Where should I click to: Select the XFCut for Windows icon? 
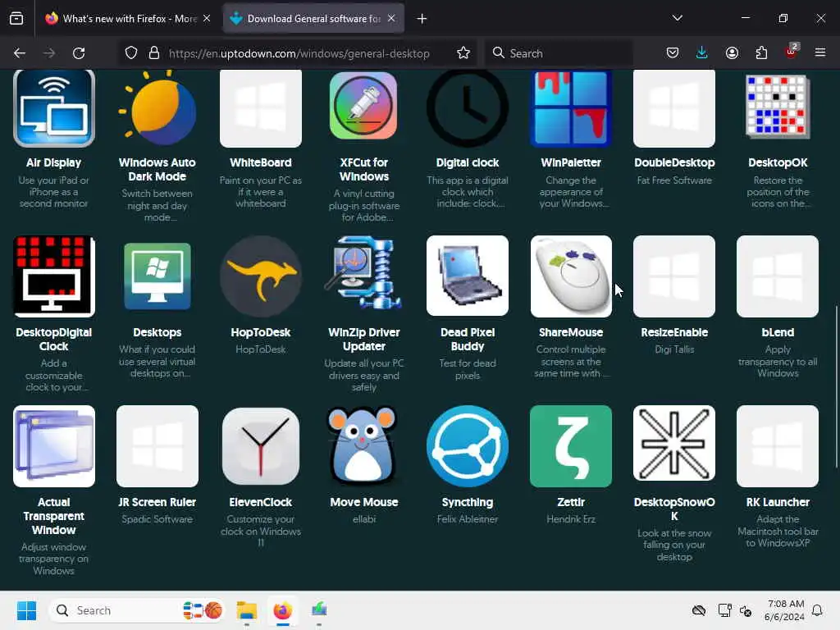coord(363,106)
